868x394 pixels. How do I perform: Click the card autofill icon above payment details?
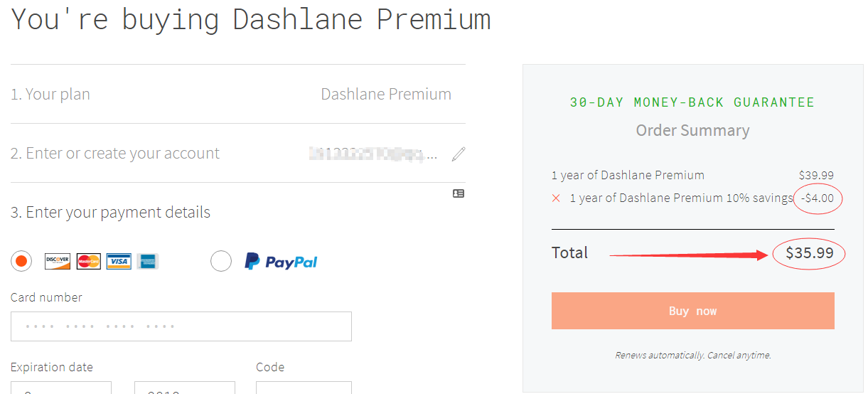point(459,193)
